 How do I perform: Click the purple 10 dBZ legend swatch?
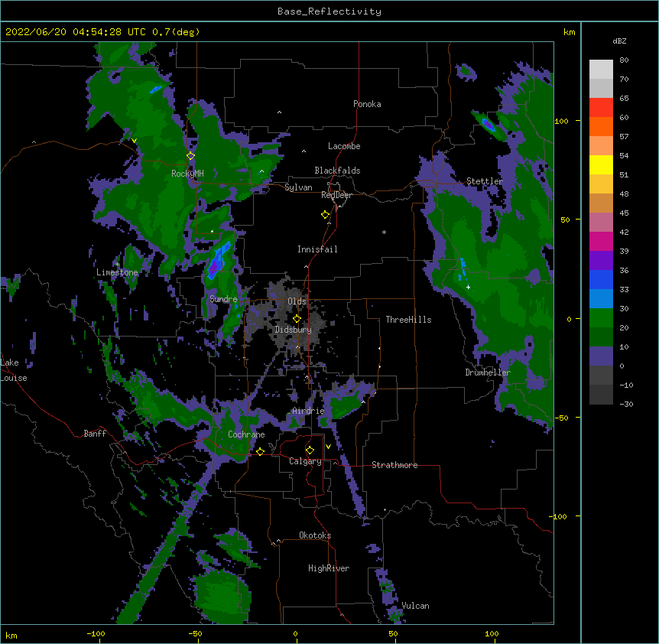[601, 356]
